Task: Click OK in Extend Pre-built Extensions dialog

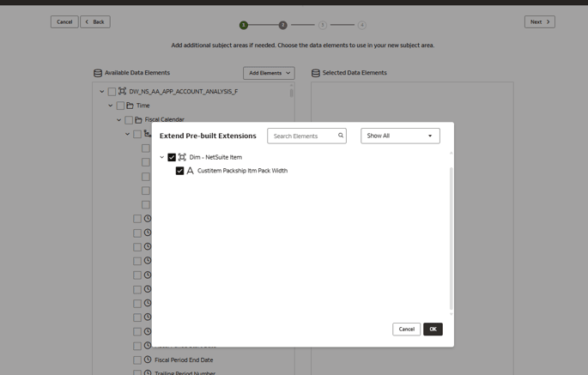Action: tap(433, 330)
